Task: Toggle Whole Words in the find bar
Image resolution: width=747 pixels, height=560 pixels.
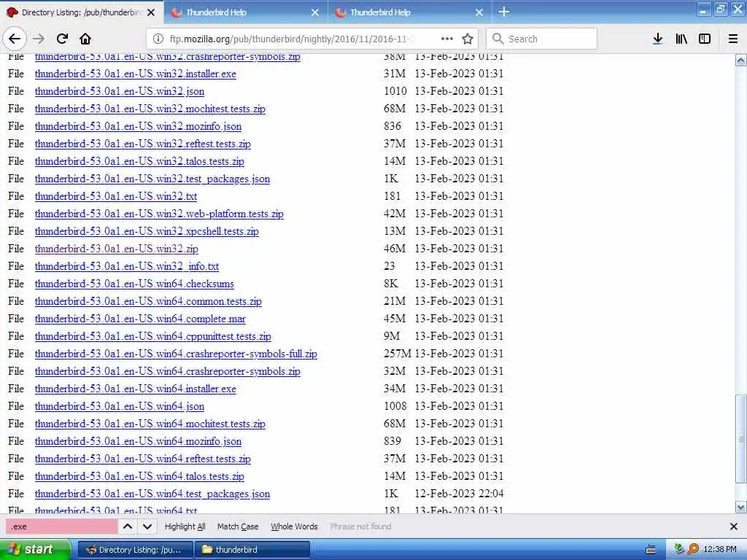Action: coord(294,526)
